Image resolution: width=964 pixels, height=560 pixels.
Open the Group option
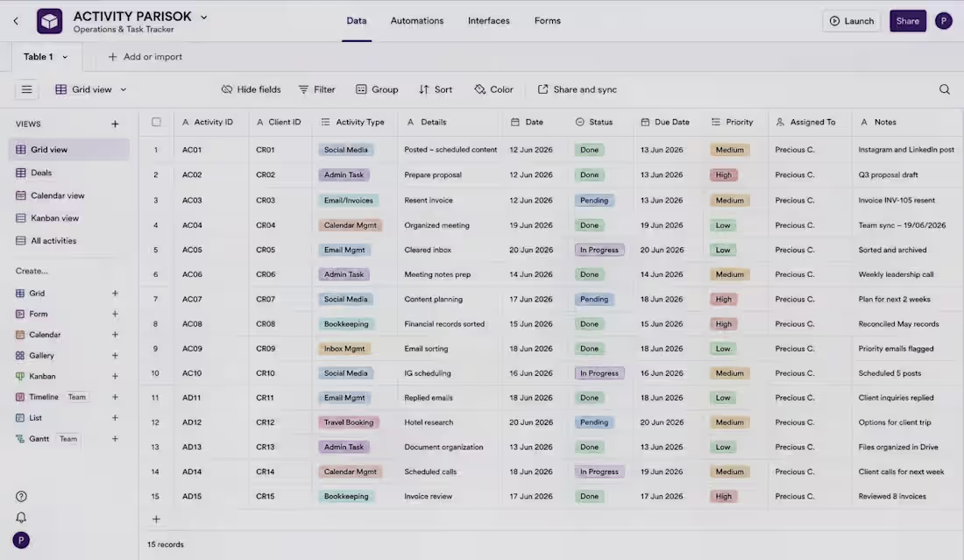[x=377, y=89]
